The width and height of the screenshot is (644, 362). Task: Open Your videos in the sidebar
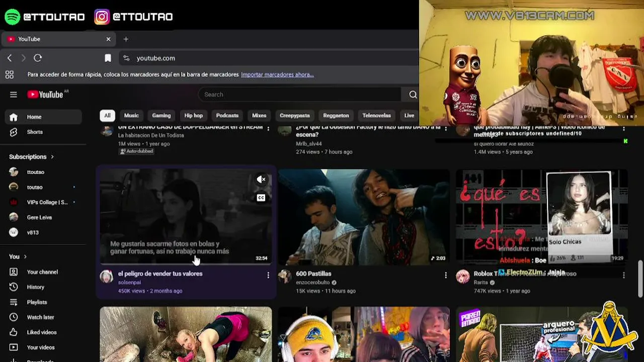(x=43, y=347)
